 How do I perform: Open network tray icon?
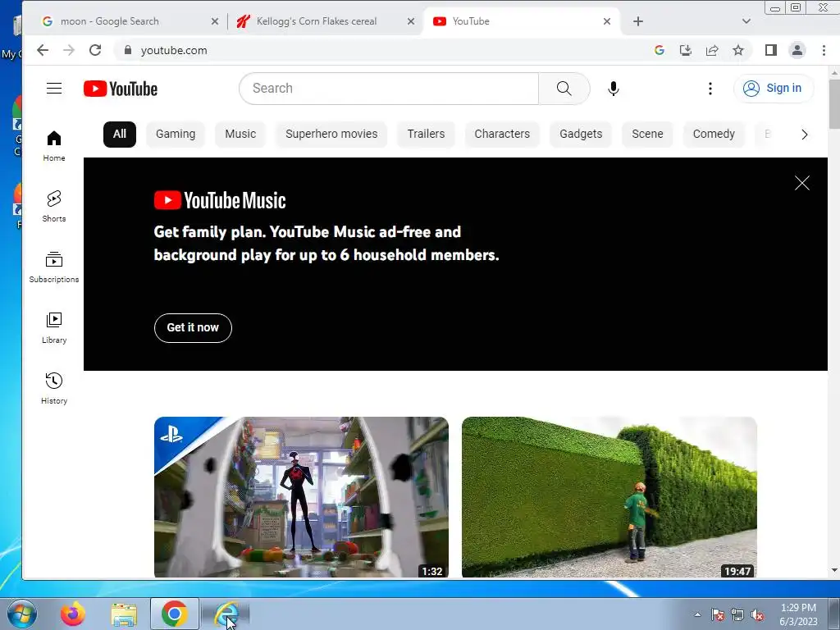[737, 614]
